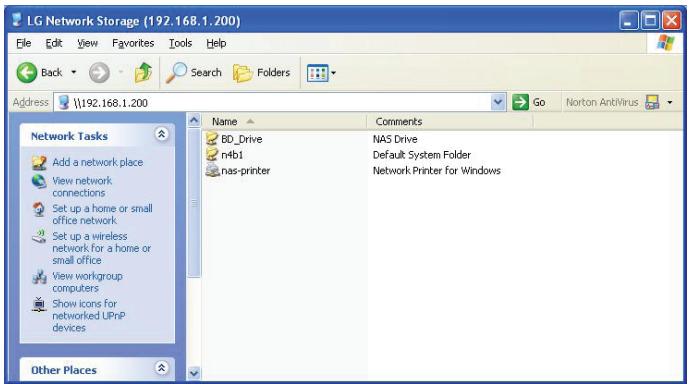
Task: Click the Windows flag logo
Action: (665, 43)
